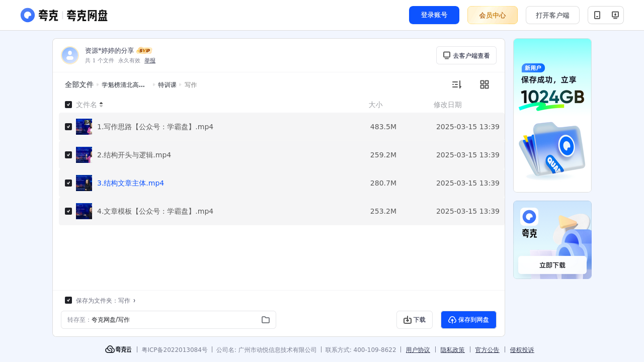This screenshot has width=644, height=362.
Task: Click 资源*婷婷的分享 title text
Action: 110,51
